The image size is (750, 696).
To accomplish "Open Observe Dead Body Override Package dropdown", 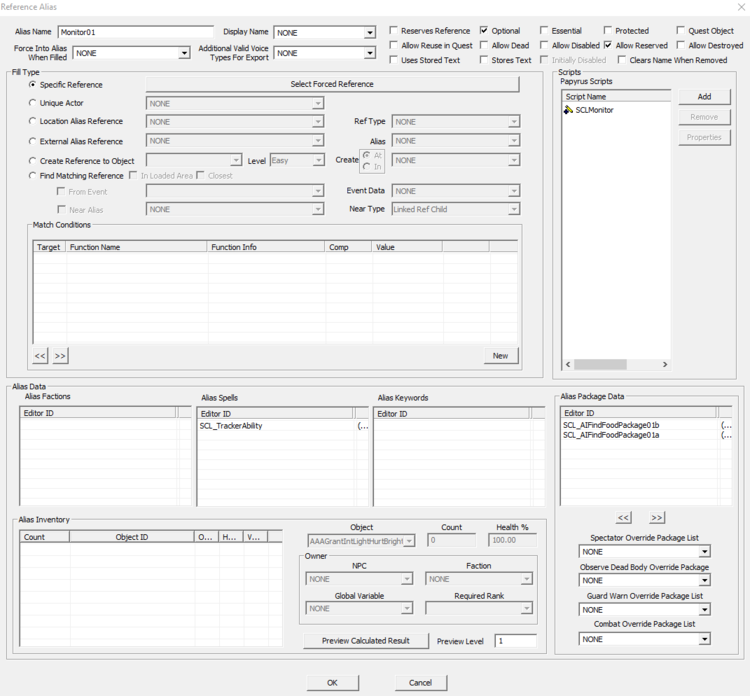I will [x=704, y=580].
